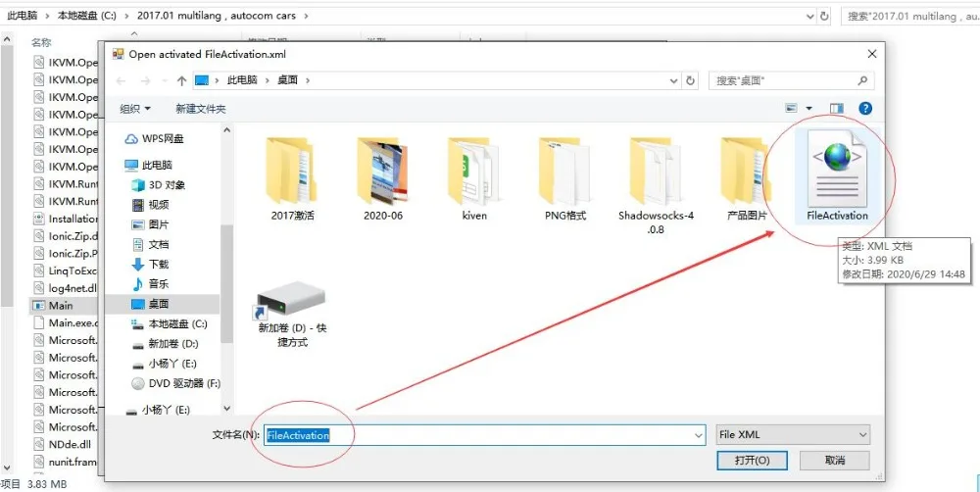Open the 2017激活 folder
This screenshot has height=492, width=980.
(x=291, y=171)
